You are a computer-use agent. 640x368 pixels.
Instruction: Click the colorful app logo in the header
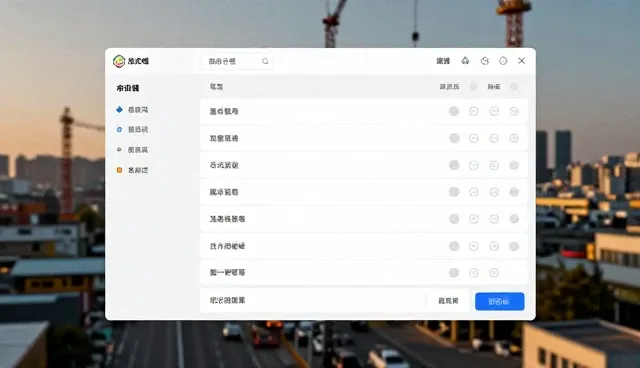click(119, 61)
